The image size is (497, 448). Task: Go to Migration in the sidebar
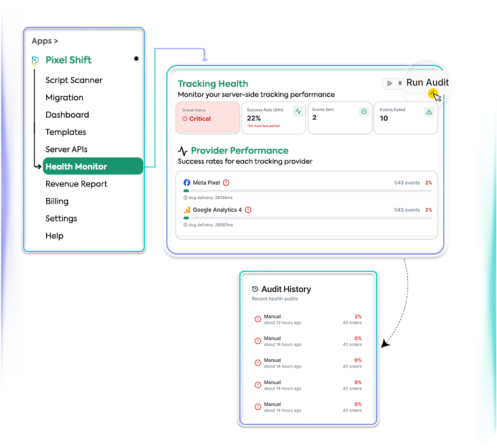pos(64,98)
